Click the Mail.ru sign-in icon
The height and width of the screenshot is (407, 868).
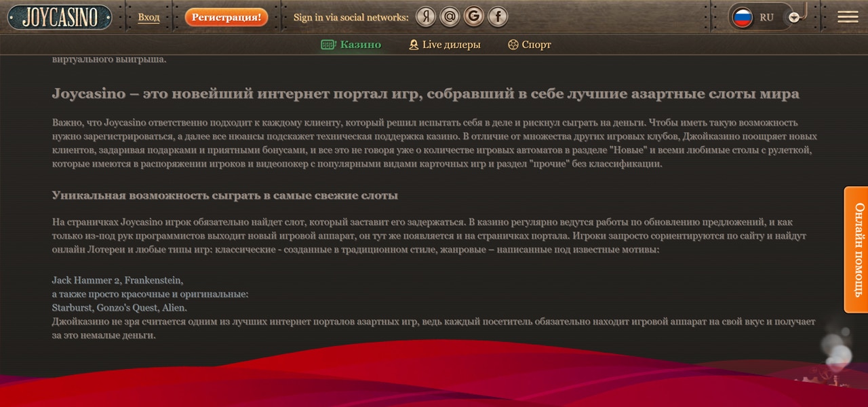point(449,16)
